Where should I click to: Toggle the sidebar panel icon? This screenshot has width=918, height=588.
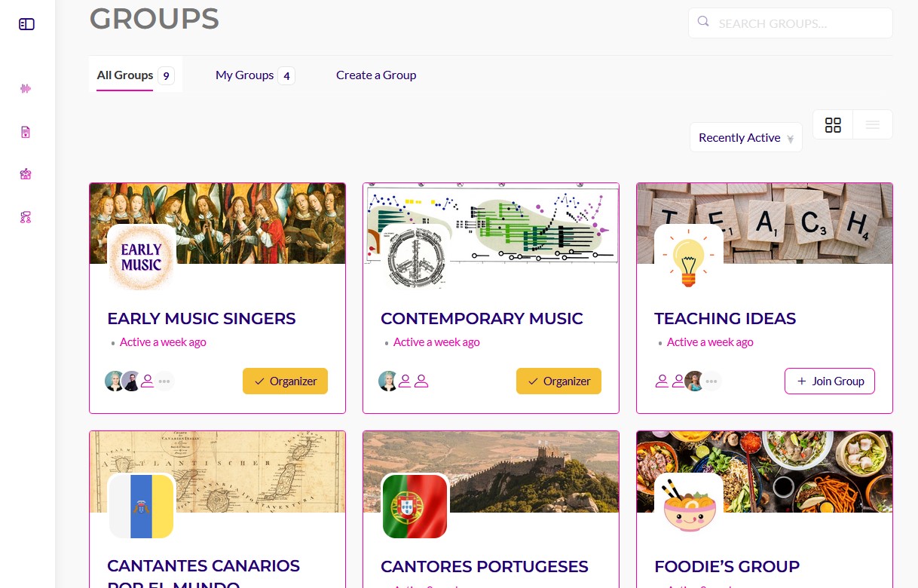[x=27, y=24]
